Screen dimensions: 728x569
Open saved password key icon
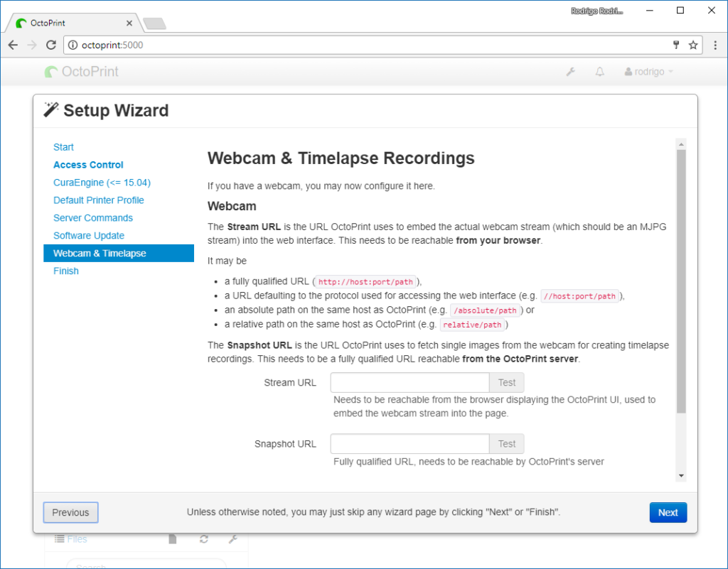[676, 45]
